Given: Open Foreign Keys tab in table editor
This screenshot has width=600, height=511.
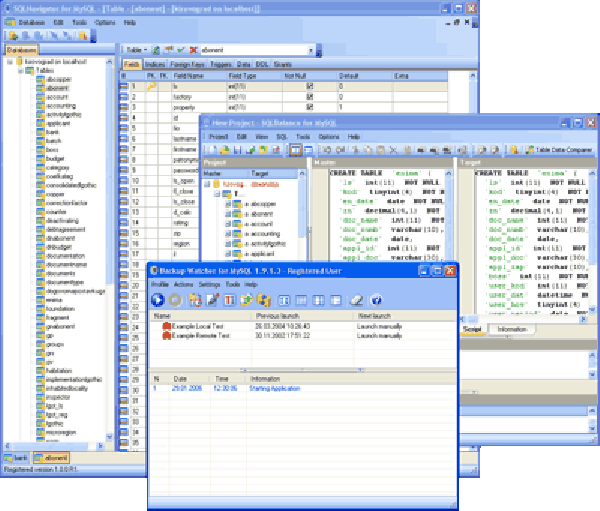Looking at the screenshot, I should pyautogui.click(x=188, y=64).
